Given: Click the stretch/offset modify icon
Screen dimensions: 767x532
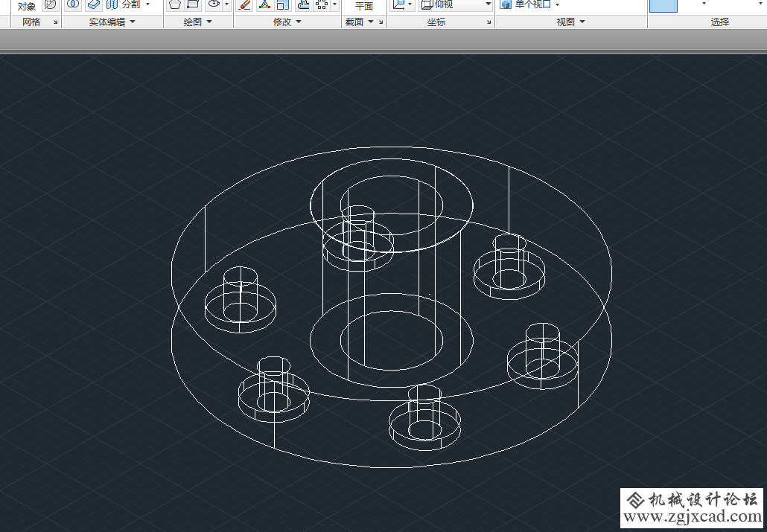Looking at the screenshot, I should 303,4.
